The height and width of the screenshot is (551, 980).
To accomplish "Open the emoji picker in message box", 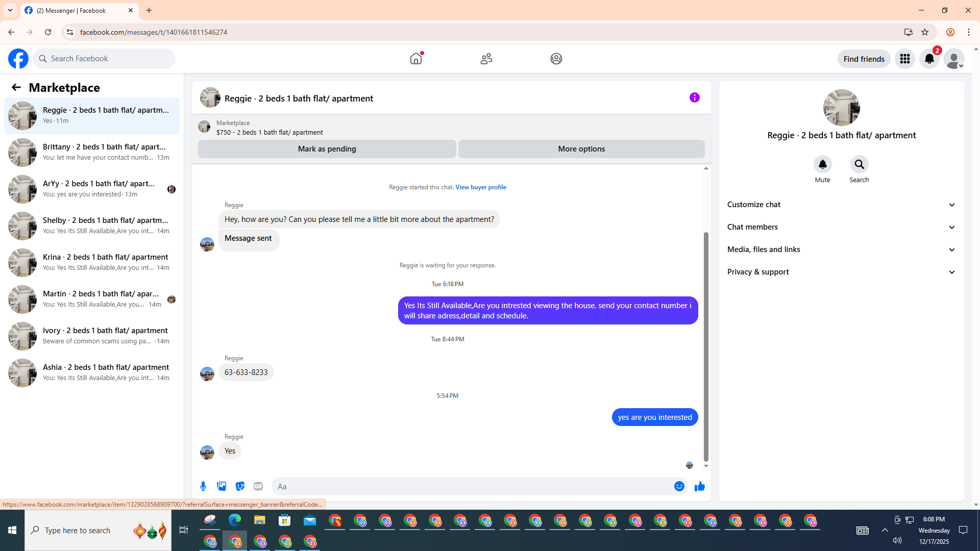I will [x=679, y=486].
